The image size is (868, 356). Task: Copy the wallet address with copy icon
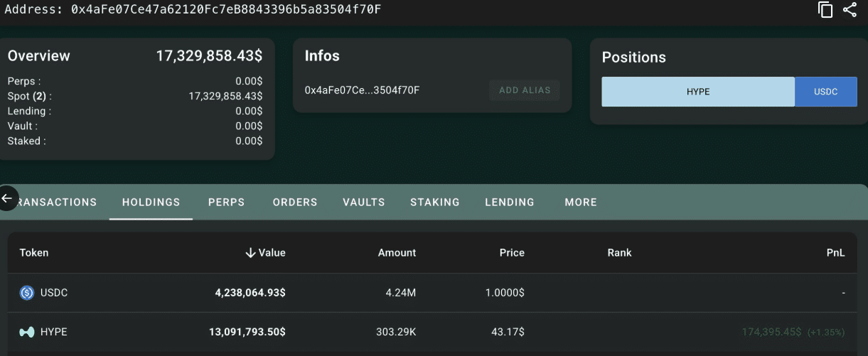coord(825,10)
